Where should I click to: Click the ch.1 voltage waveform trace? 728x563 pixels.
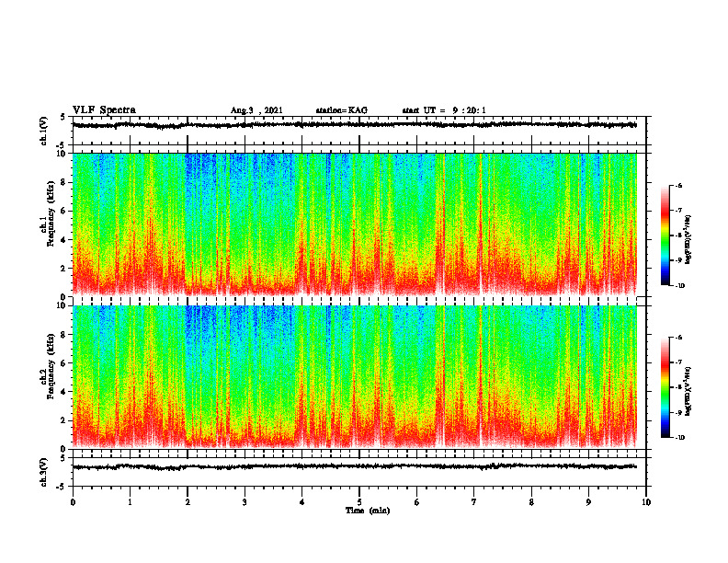(x=354, y=124)
